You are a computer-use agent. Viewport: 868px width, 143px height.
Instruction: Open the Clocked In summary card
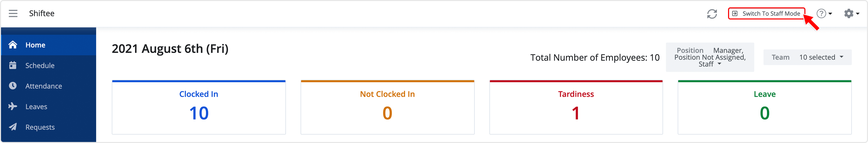pos(199,107)
